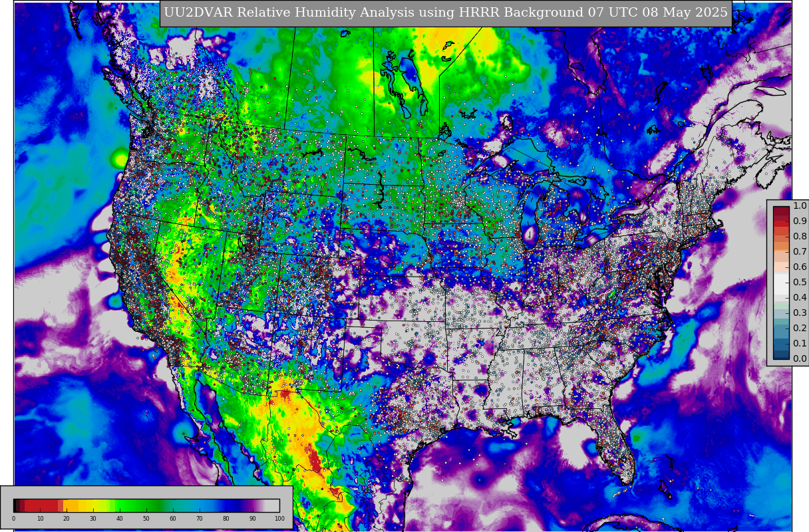Pick the orange swatch between 0.7 and 0.8
This screenshot has height=532, width=809.
point(782,245)
